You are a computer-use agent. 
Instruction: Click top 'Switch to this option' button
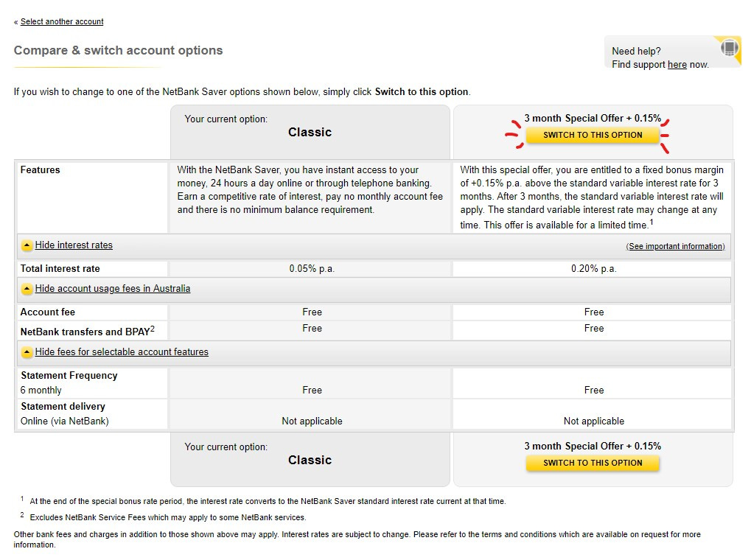(x=593, y=135)
